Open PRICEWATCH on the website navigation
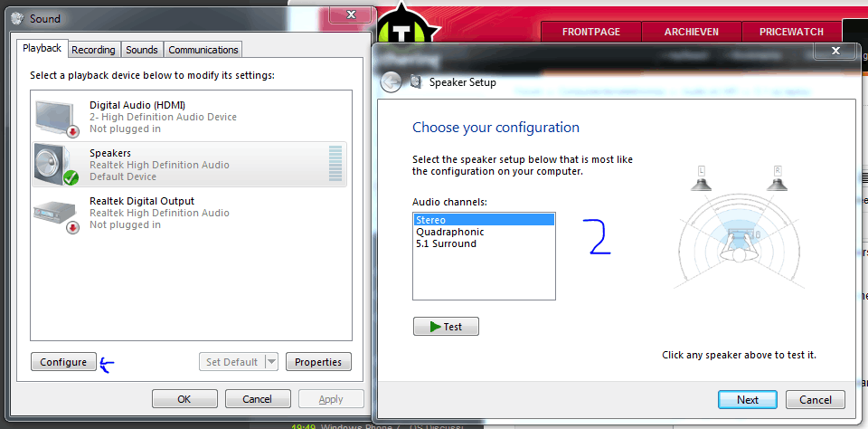This screenshot has width=868, height=429. pos(791,32)
